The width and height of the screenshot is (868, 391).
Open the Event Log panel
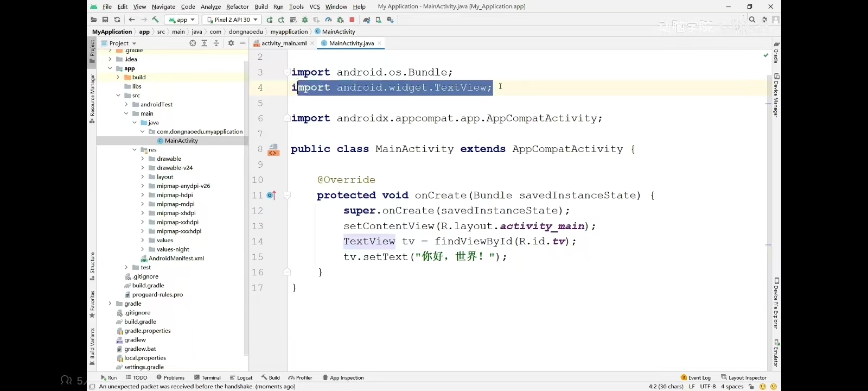[x=695, y=377]
